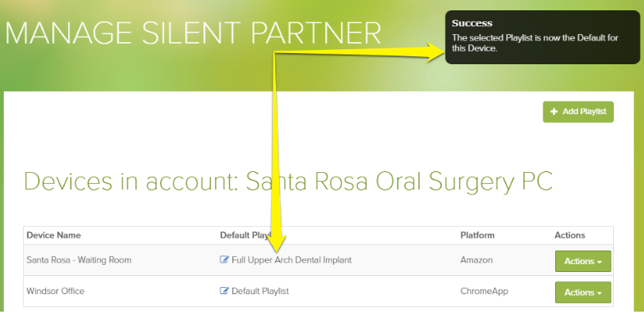The image size is (644, 314).
Task: Open Full Upper Arch Dental Implant playlist
Action: point(292,260)
